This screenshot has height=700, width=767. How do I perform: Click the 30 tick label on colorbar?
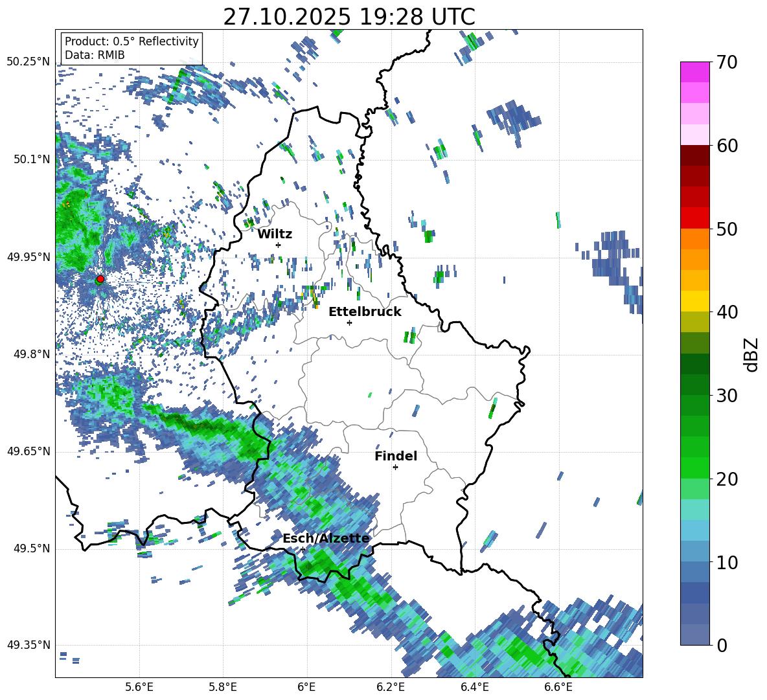(x=727, y=396)
